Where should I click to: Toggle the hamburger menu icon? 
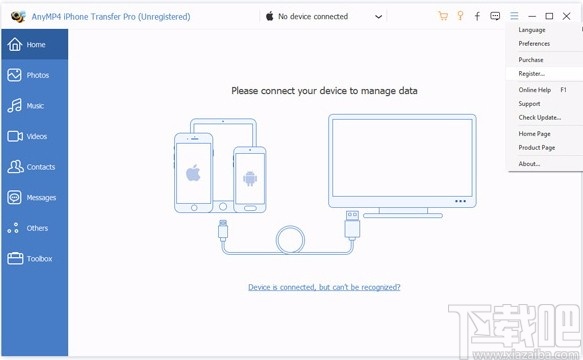coord(514,16)
